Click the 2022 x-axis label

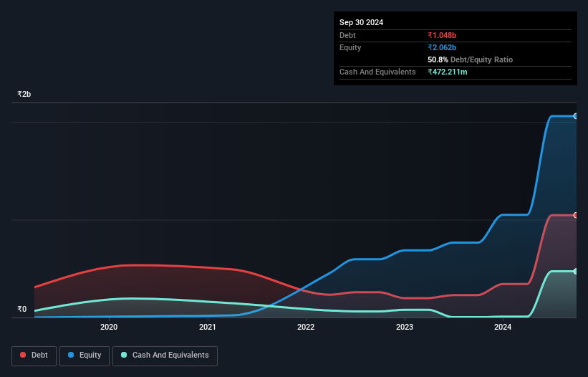[306, 327]
